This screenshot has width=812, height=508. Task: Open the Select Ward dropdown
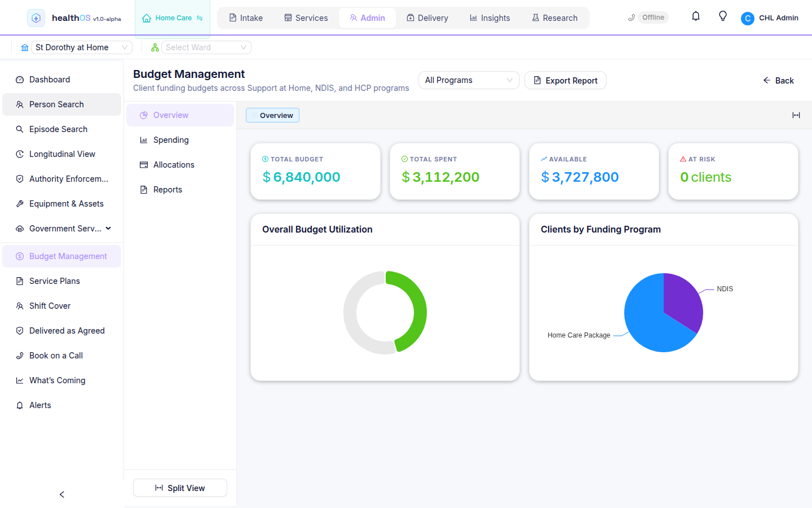[206, 47]
